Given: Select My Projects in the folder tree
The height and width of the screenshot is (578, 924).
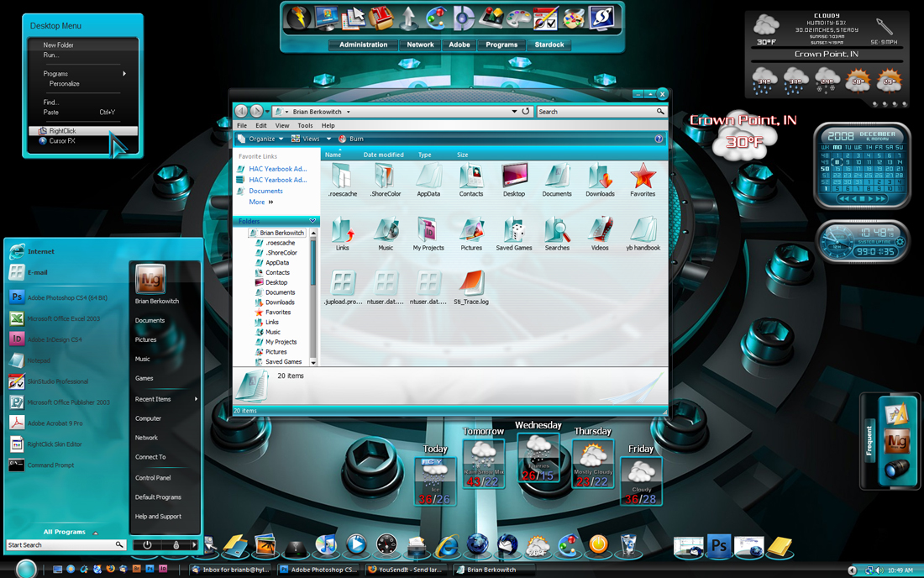Looking at the screenshot, I should pyautogui.click(x=281, y=342).
